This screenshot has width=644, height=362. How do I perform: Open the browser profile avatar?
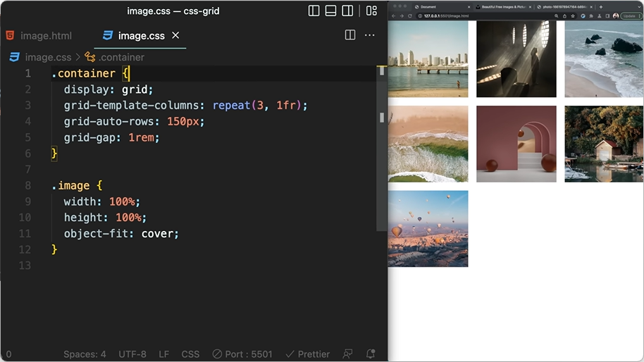coord(615,16)
